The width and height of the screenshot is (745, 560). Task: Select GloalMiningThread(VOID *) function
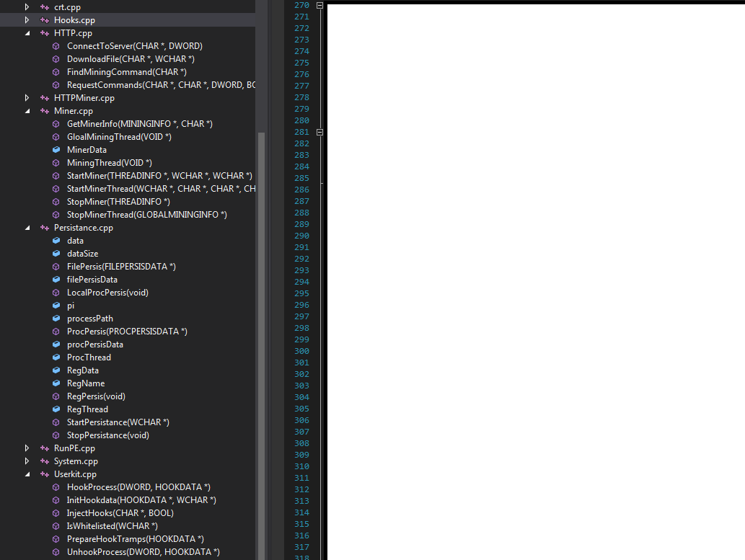click(x=119, y=137)
